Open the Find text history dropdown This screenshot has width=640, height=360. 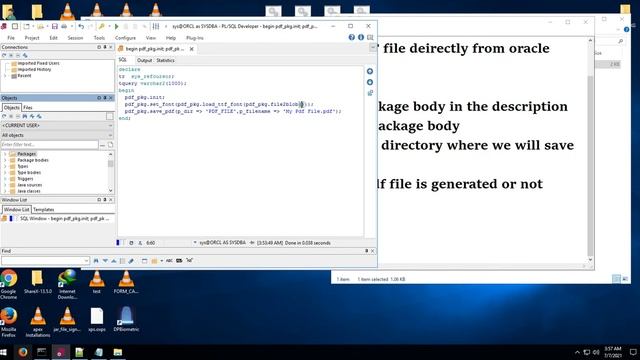coord(86,260)
